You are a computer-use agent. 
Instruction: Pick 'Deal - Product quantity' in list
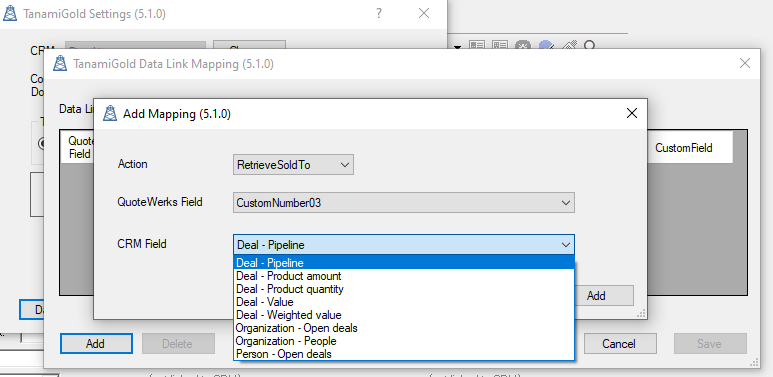point(404,289)
